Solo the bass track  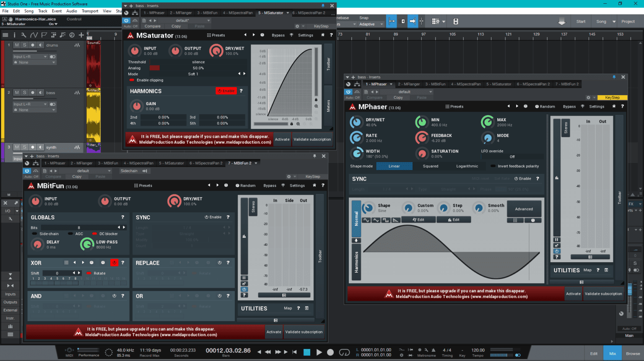(x=25, y=93)
